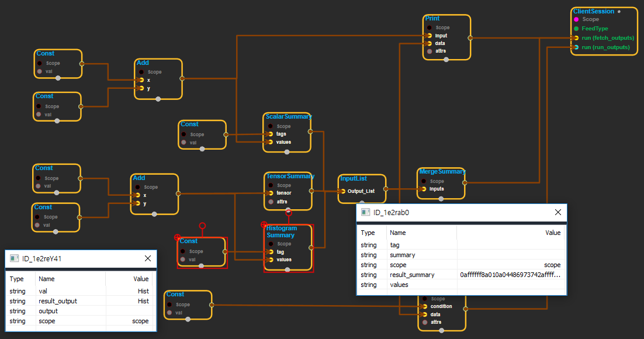Close the ID_1e2reY41 properties window
Viewport: 644px width, 339px height.
[x=148, y=258]
